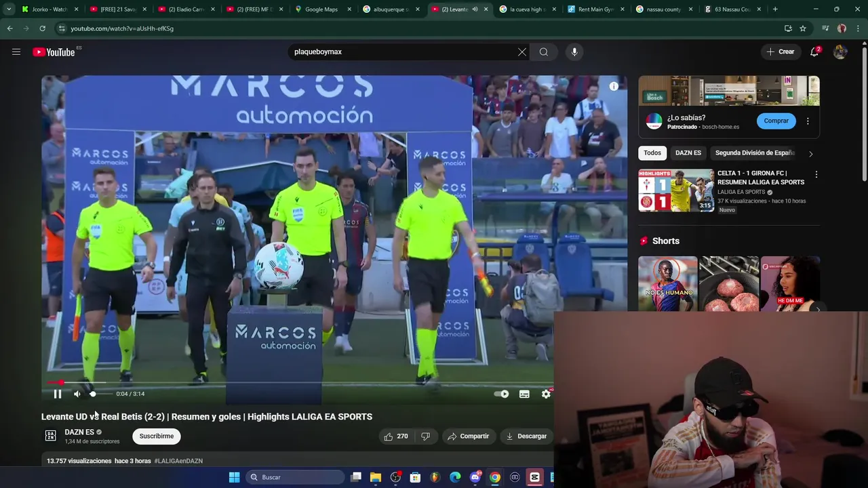This screenshot has height=488, width=868.
Task: Click the browser address bar URL
Action: [122, 28]
